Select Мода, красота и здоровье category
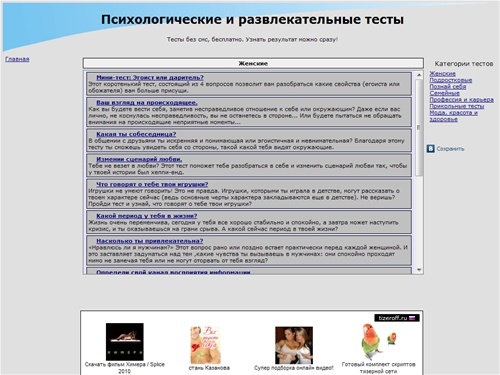Screen dimensions: 500x375 [453, 116]
